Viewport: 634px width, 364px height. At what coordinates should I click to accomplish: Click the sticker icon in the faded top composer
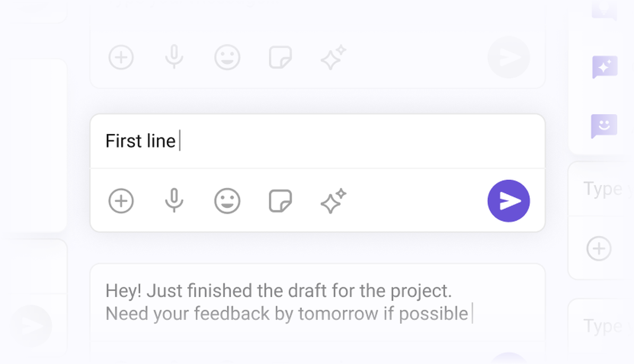coord(280,58)
